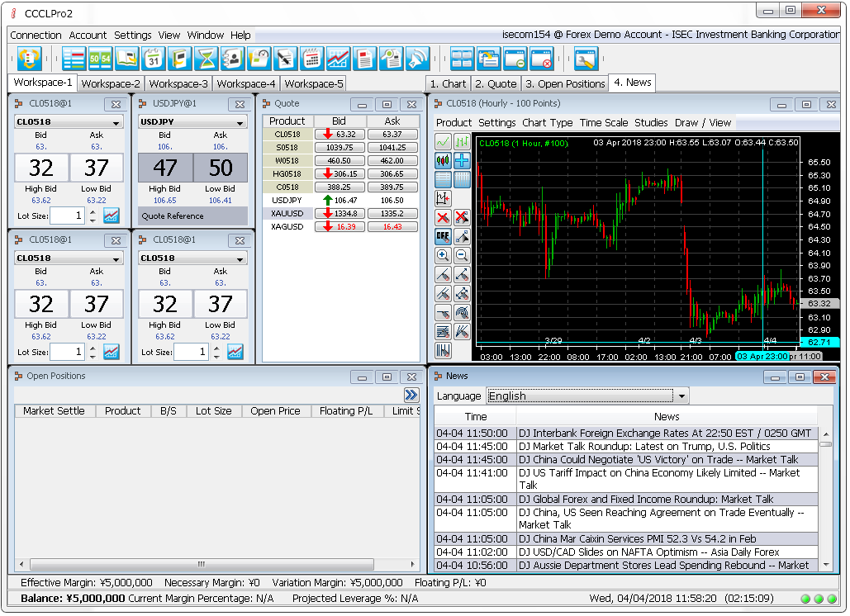The width and height of the screenshot is (850, 616).
Task: Expand Open Positions double-arrow button
Action: (411, 395)
